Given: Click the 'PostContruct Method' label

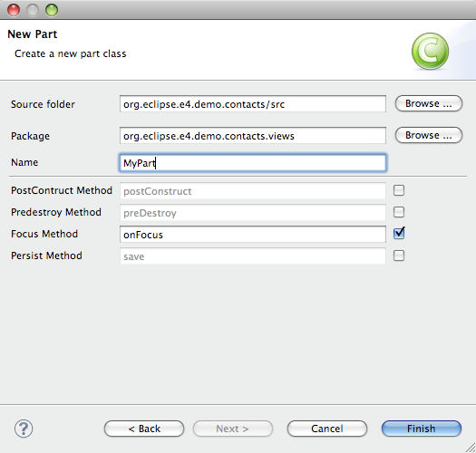Looking at the screenshot, I should pos(62,190).
